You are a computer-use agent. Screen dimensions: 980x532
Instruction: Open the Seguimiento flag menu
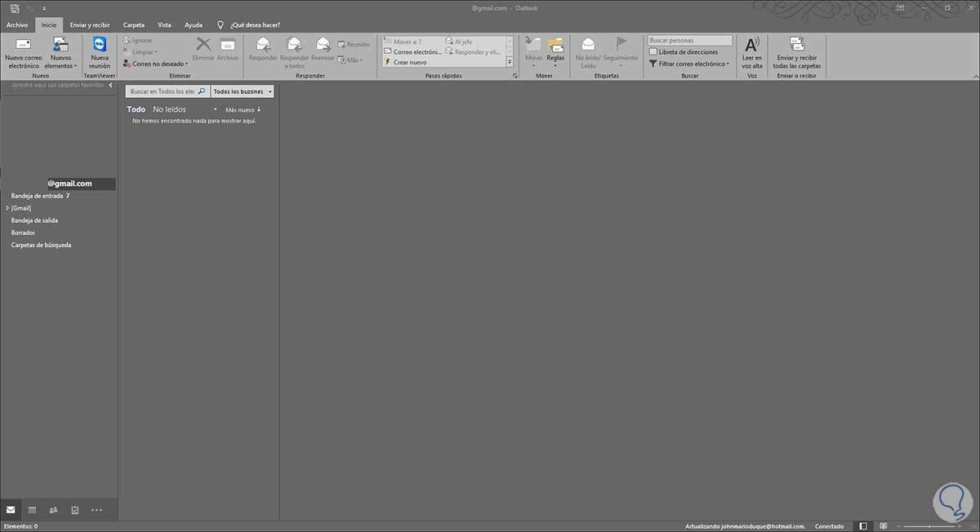click(x=621, y=52)
